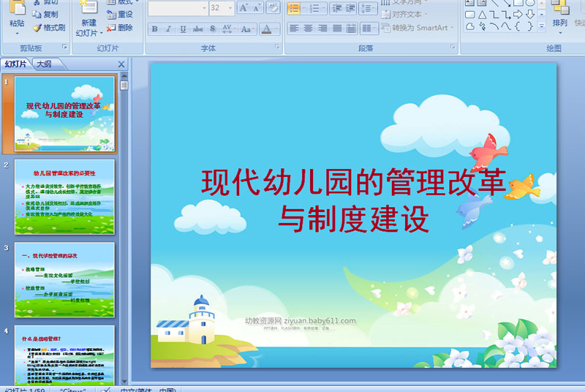Toggle Underline formatting
The height and width of the screenshot is (392, 585).
click(183, 29)
